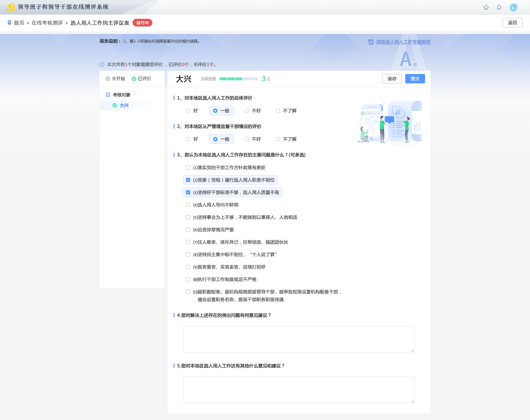Image resolution: width=530 pixels, height=420 pixels.
Task: Focus the question 4 suggestion textbox
Action: click(299, 339)
